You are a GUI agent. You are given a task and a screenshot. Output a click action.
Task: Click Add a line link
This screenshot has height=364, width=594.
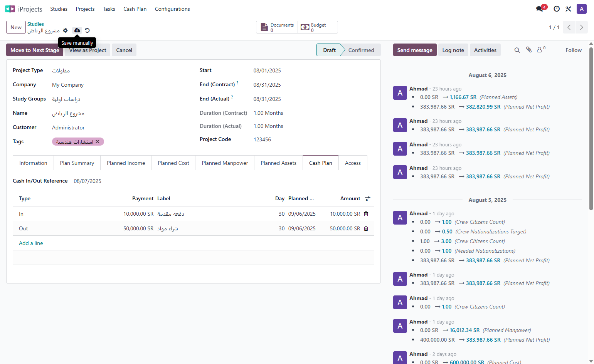pos(31,243)
